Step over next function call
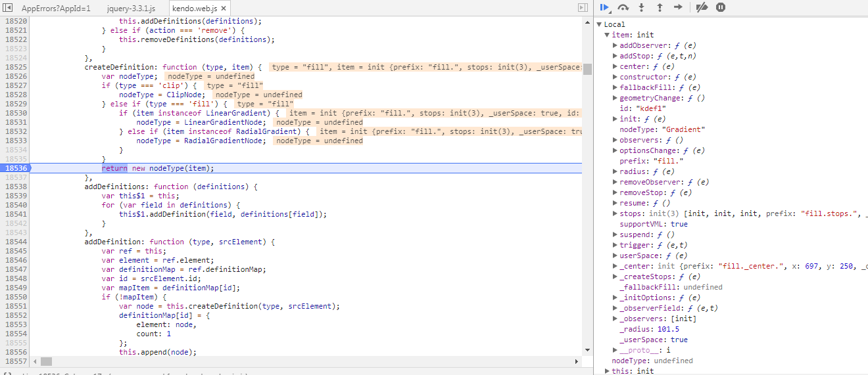The image size is (868, 375). (x=623, y=7)
